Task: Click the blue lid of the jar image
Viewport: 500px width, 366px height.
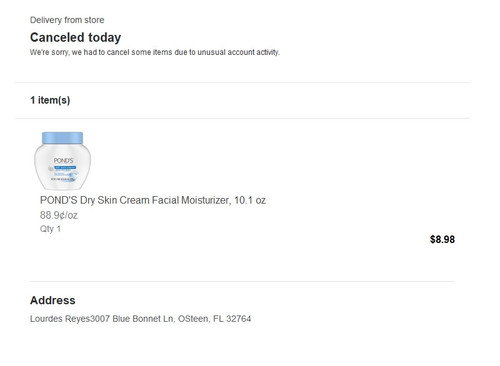Action: coord(62,138)
